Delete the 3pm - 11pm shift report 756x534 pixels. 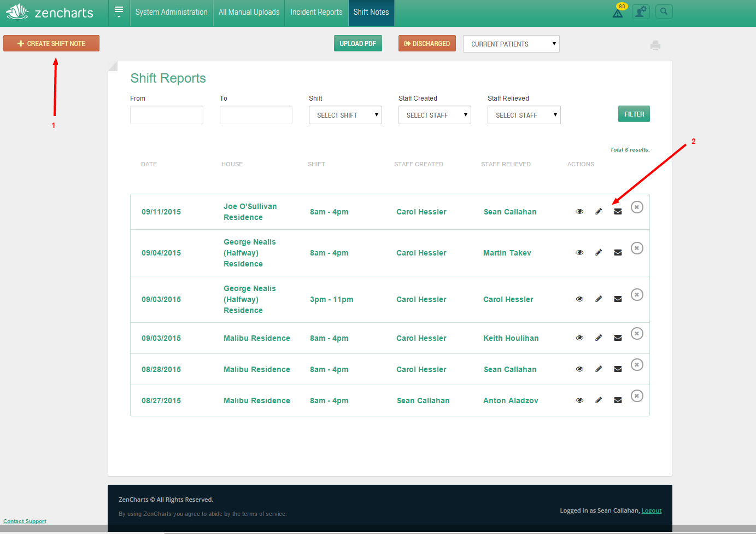click(x=637, y=295)
